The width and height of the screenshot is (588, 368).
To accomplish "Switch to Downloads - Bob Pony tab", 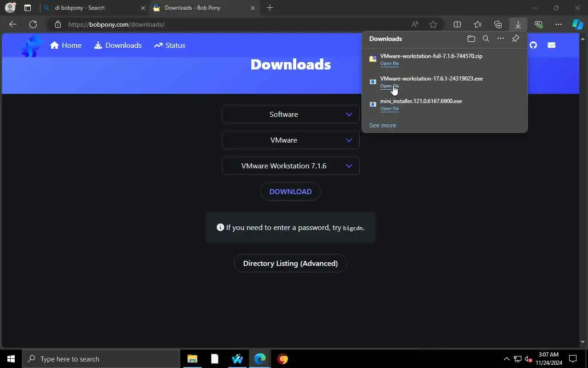I will coord(204,8).
